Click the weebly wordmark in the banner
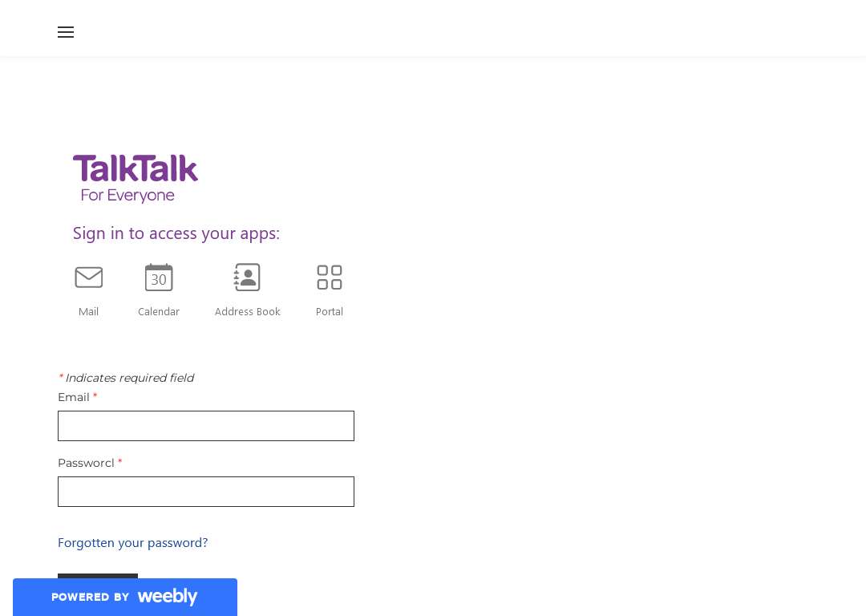 [168, 597]
